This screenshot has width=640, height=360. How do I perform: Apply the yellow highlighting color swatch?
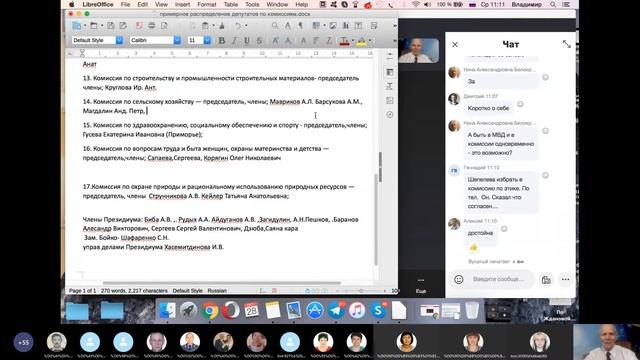362,41
